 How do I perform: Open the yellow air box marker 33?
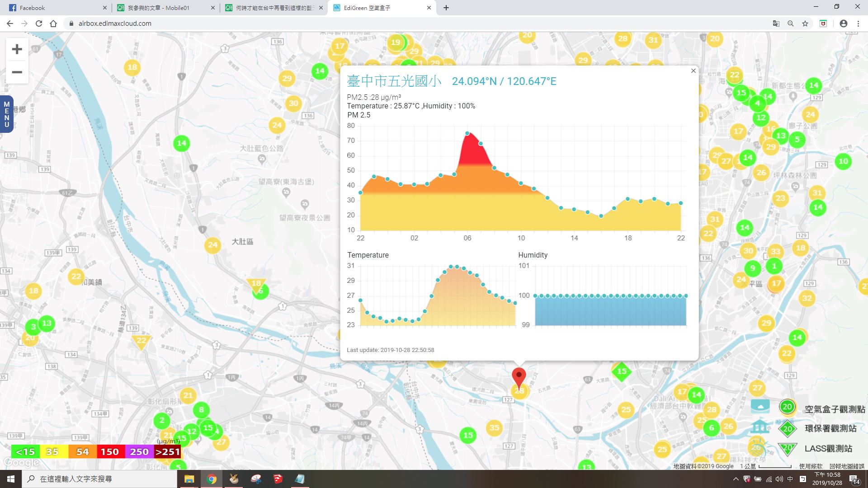coord(775,252)
